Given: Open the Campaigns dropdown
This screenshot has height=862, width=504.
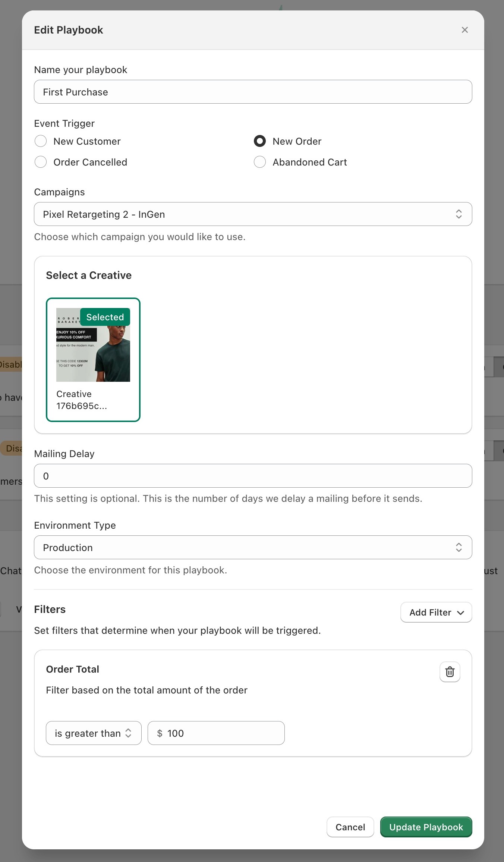Looking at the screenshot, I should point(253,214).
